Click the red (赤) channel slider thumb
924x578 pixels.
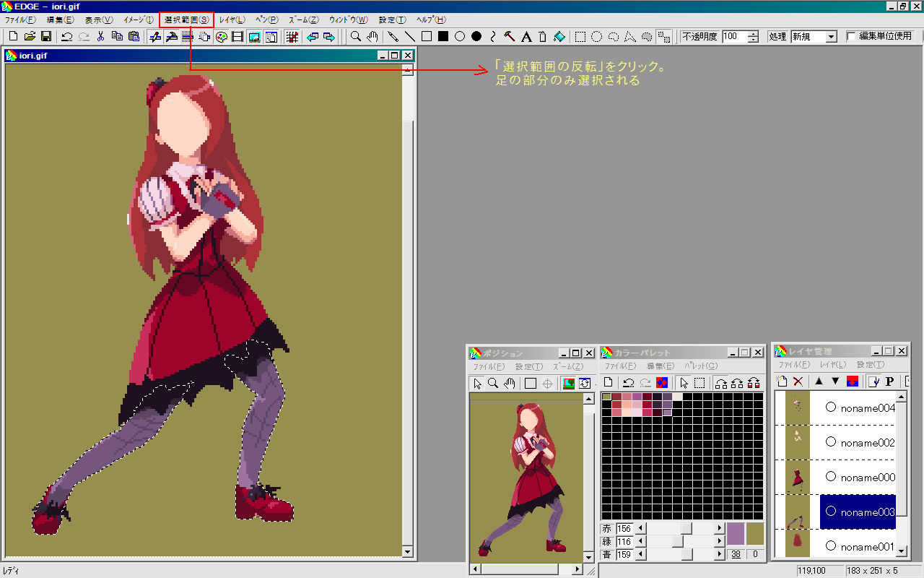(687, 529)
